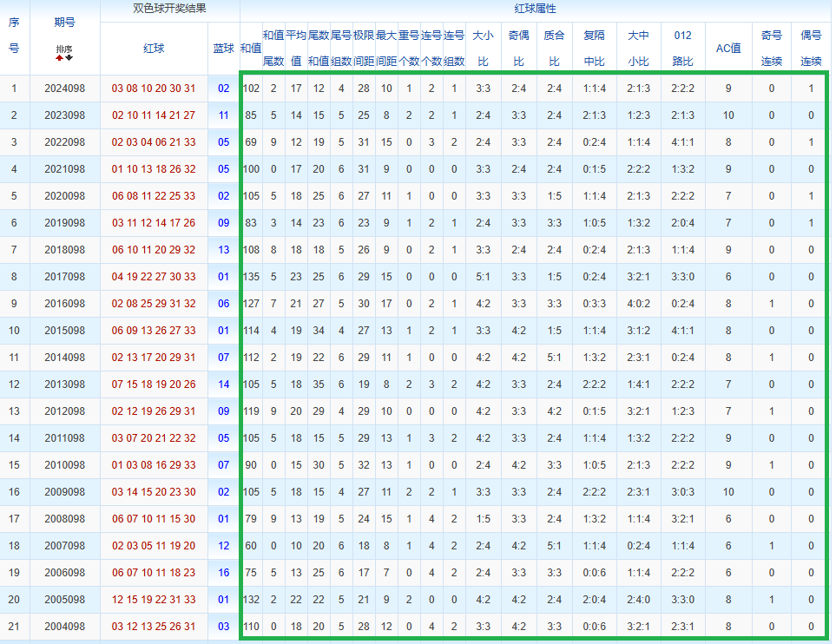Click the 期号 column header
This screenshot has height=644, width=836.
64,23
